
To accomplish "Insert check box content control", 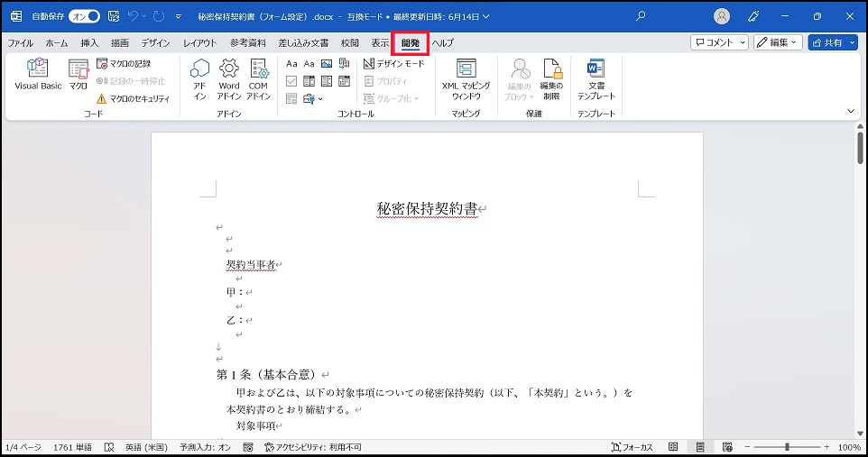I will click(x=291, y=81).
